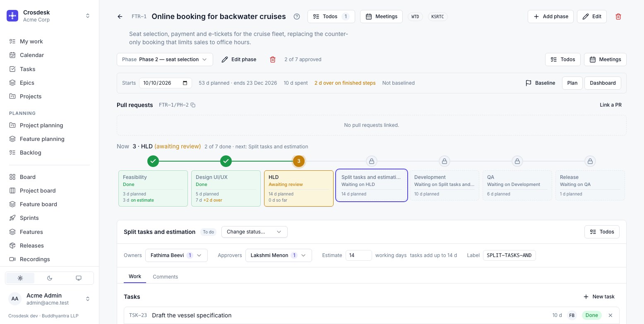
Task: Open the Change status dropdown
Action: click(x=255, y=232)
